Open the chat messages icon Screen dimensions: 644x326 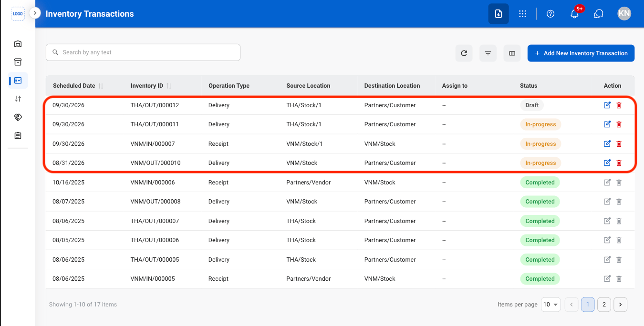599,14
